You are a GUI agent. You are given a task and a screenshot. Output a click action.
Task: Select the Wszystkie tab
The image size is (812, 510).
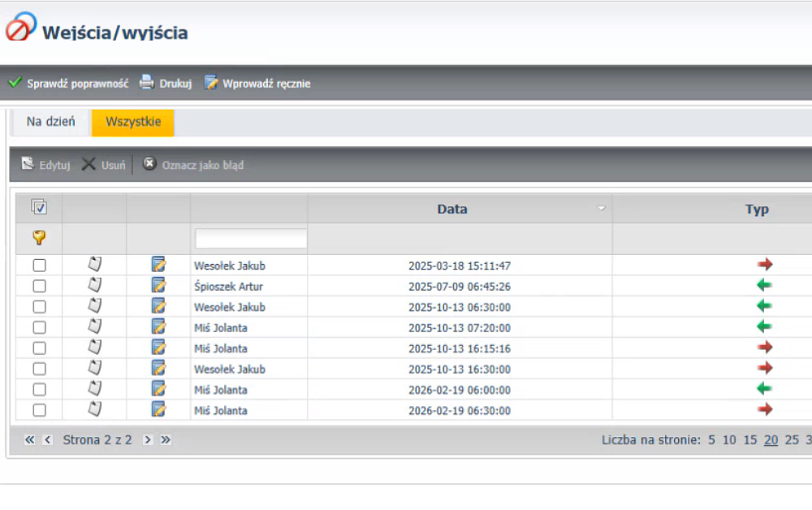click(133, 122)
